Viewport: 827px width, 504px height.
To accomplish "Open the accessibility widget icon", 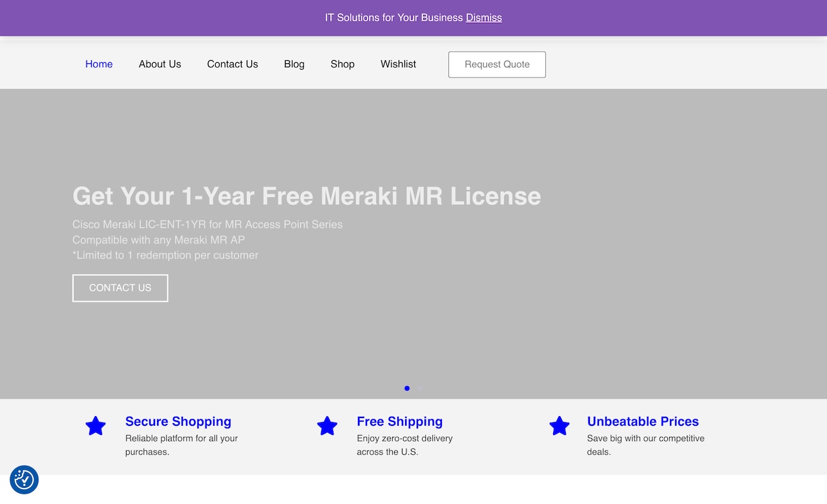I will click(25, 479).
